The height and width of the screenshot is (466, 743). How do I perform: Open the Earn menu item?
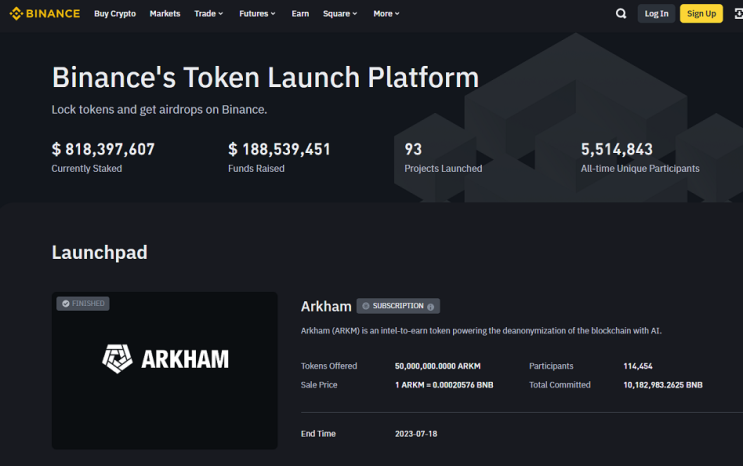(300, 14)
